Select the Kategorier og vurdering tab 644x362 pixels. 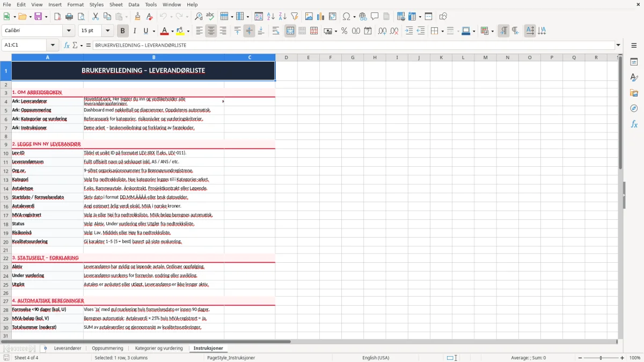(x=159, y=349)
